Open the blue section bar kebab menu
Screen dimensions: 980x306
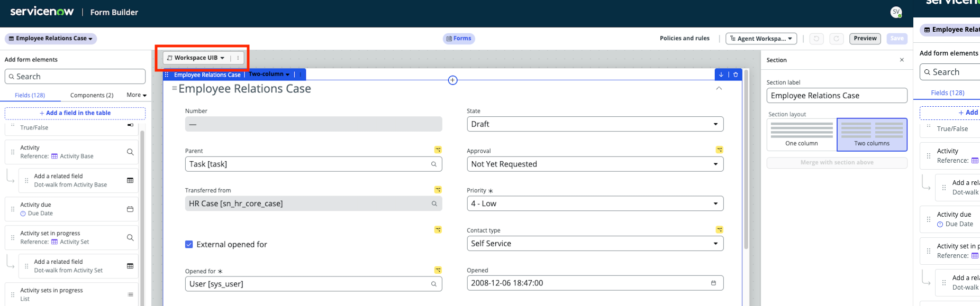[300, 75]
